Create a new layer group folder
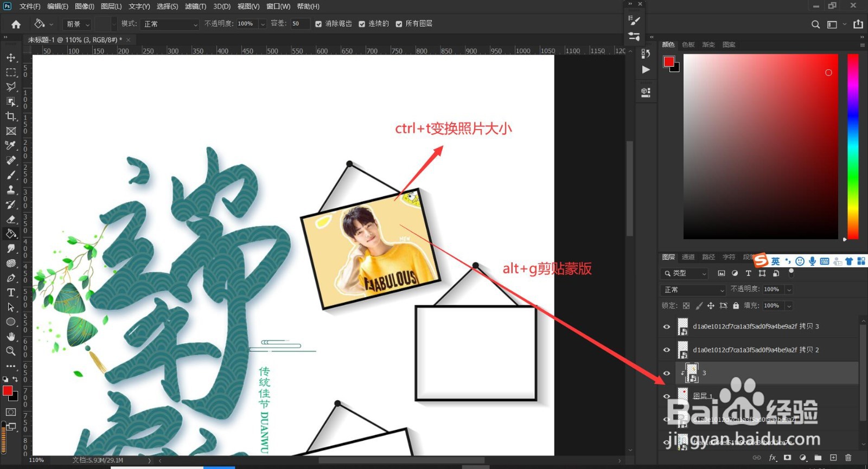This screenshot has width=868, height=469. point(818,458)
